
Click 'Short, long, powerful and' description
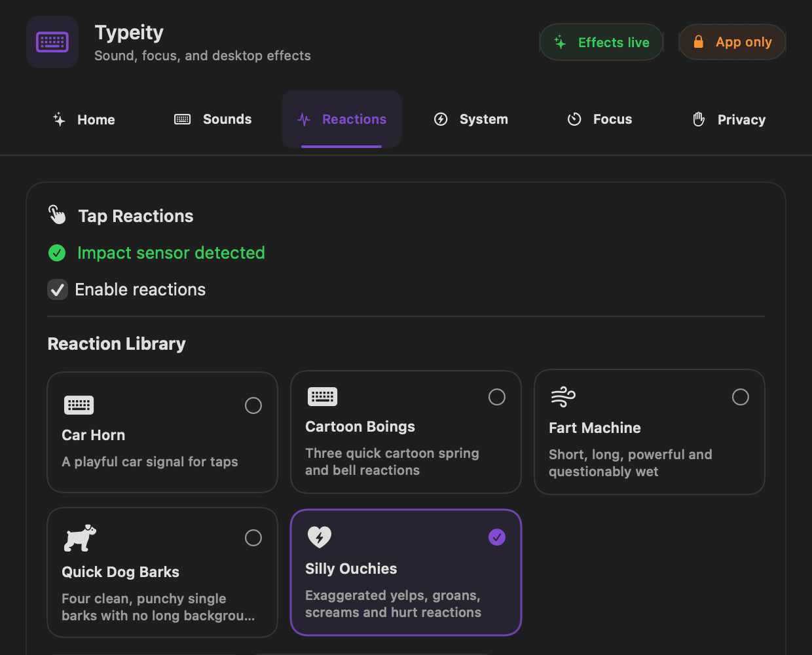631,455
